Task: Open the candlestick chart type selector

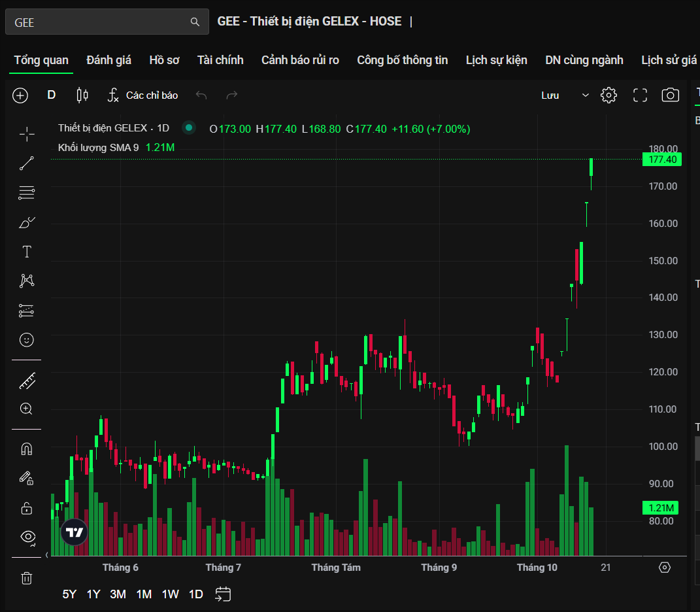Action: click(82, 95)
